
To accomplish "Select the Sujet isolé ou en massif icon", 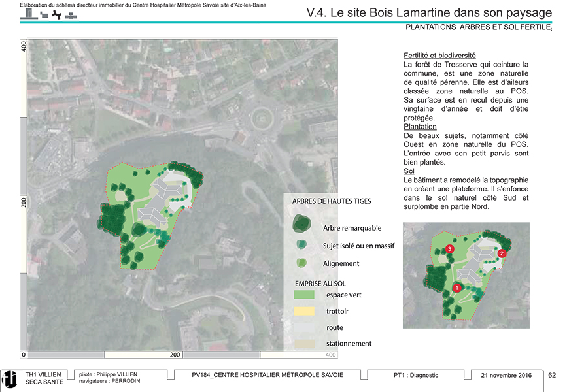I will pos(301,245).
